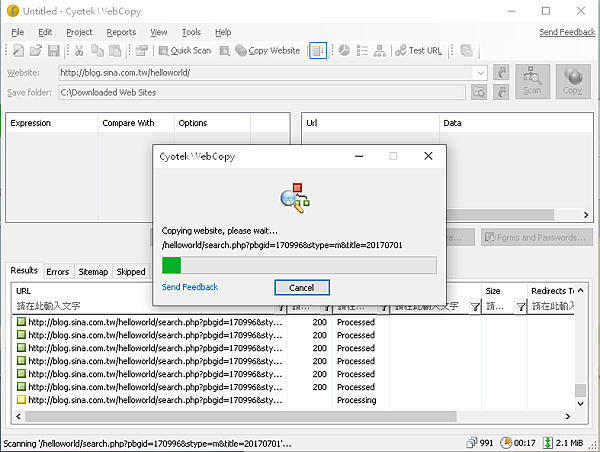Click the large Copy button

[573, 80]
